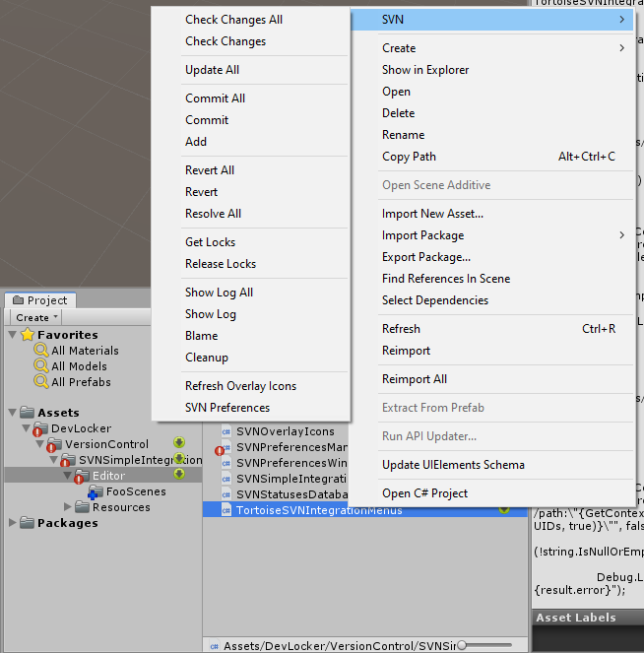Click SVNStatusesDataba script icon
The height and width of the screenshot is (653, 644).
pos(226,494)
